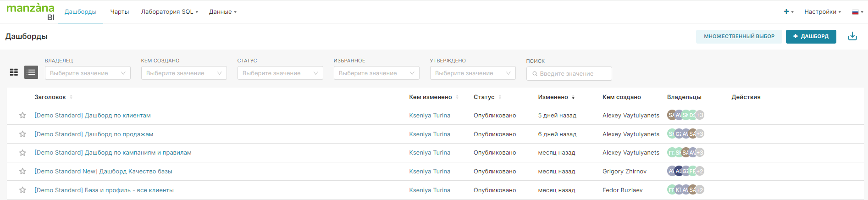
Task: Favorite the Дашборд по клиентам star
Action: 22,116
